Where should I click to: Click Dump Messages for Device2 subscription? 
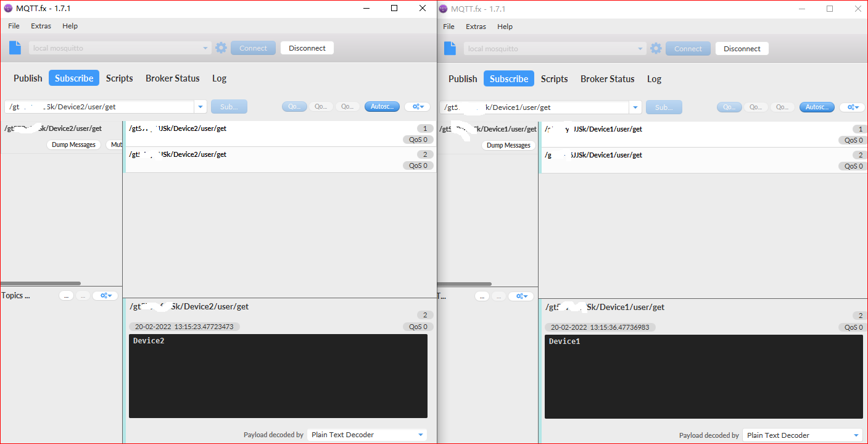73,145
